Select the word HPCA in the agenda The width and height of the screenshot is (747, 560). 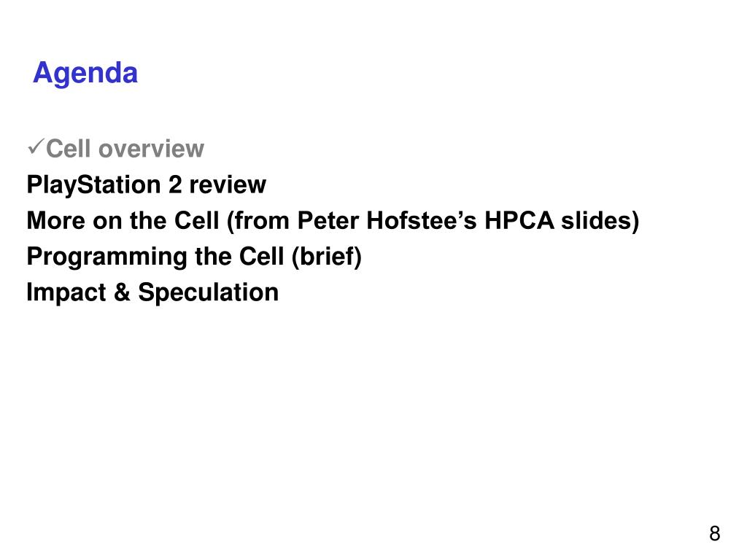point(519,220)
